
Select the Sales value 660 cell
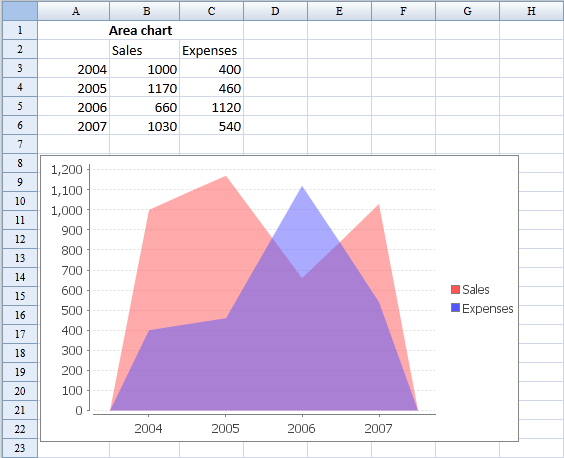coord(145,106)
